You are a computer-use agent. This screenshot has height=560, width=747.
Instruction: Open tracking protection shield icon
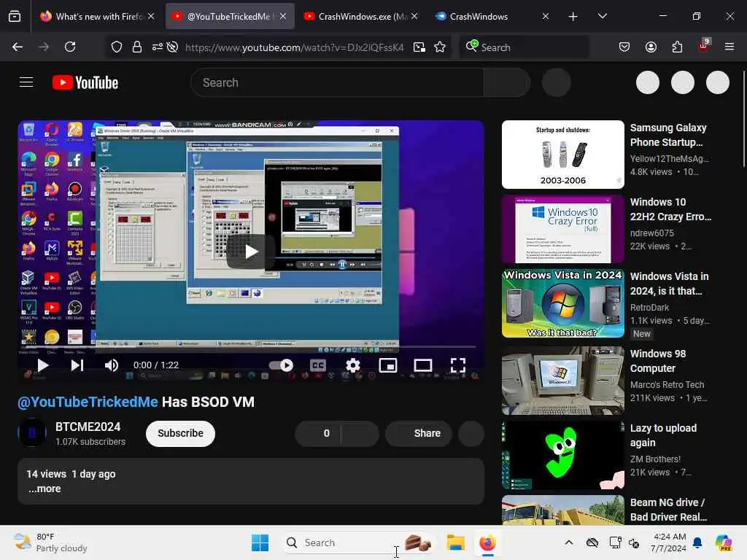click(x=116, y=47)
